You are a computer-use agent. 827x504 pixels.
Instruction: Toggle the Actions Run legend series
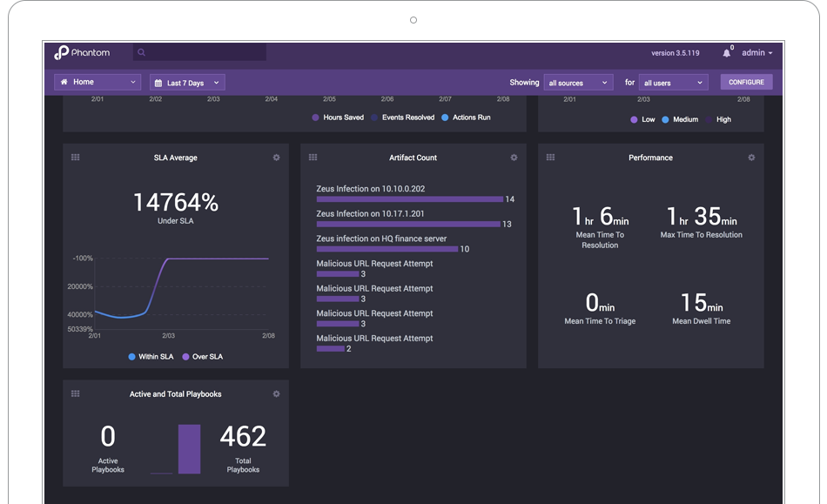(467, 118)
